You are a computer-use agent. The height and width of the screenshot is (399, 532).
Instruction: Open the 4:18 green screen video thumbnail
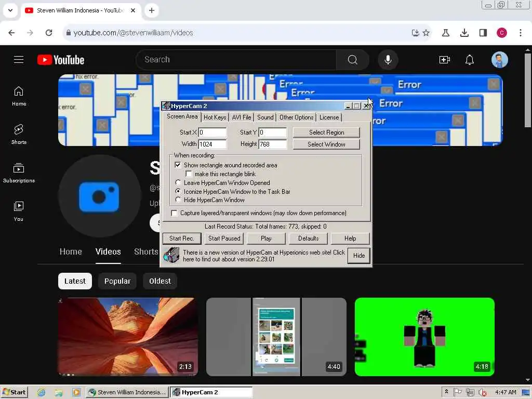click(x=424, y=337)
